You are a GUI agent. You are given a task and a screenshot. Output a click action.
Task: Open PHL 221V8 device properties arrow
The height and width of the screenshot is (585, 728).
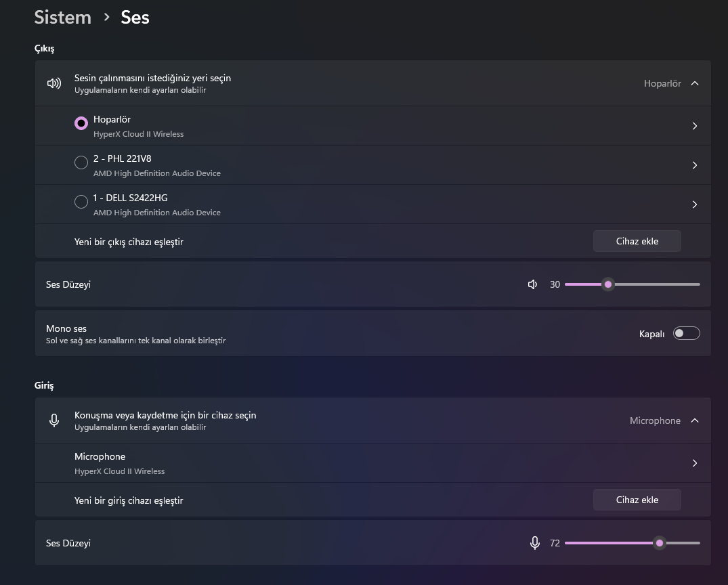(x=694, y=165)
